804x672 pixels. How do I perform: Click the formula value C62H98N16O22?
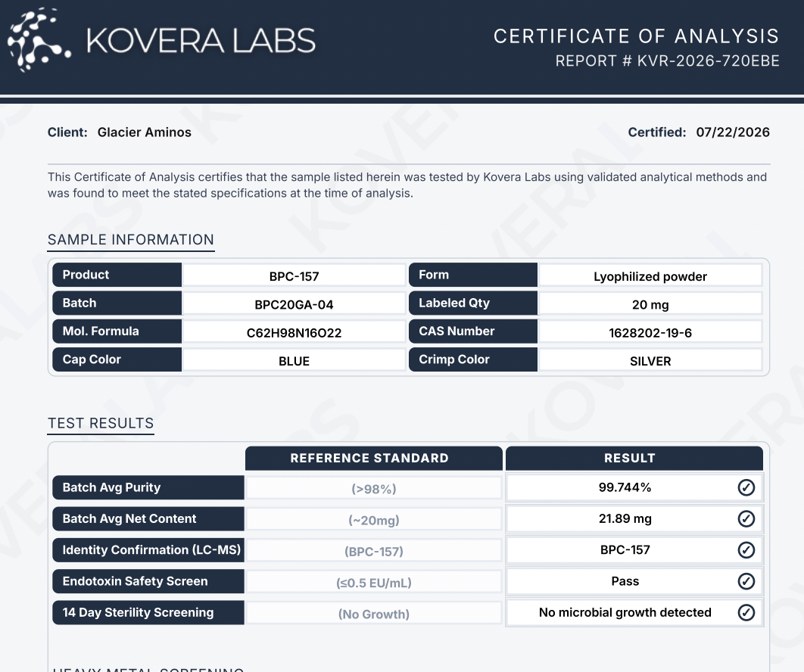coord(294,333)
